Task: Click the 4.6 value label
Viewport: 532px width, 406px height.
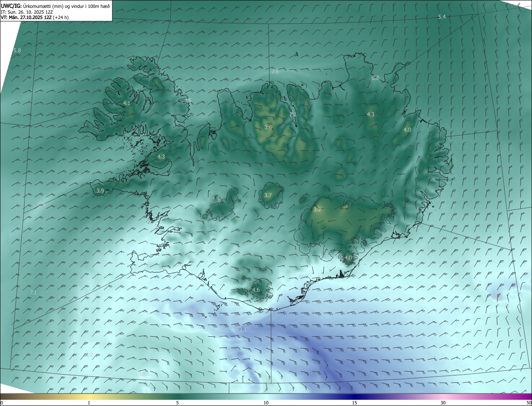Action: (x=256, y=290)
